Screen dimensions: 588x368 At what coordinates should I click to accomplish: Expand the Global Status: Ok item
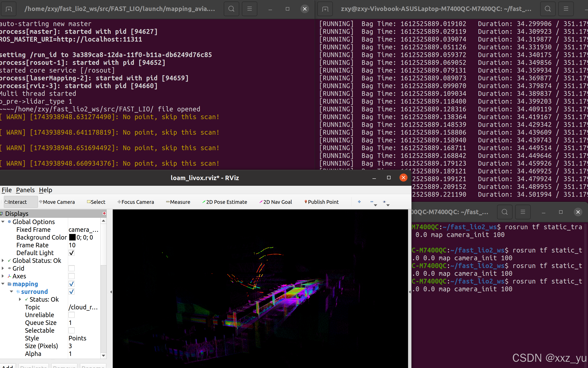pyautogui.click(x=3, y=260)
